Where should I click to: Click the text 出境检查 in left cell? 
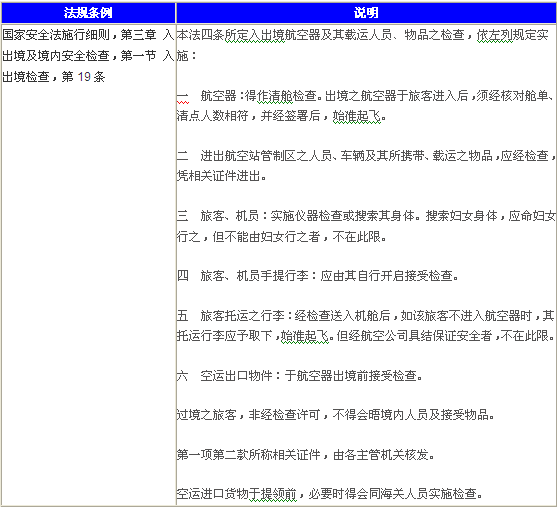(x=26, y=77)
